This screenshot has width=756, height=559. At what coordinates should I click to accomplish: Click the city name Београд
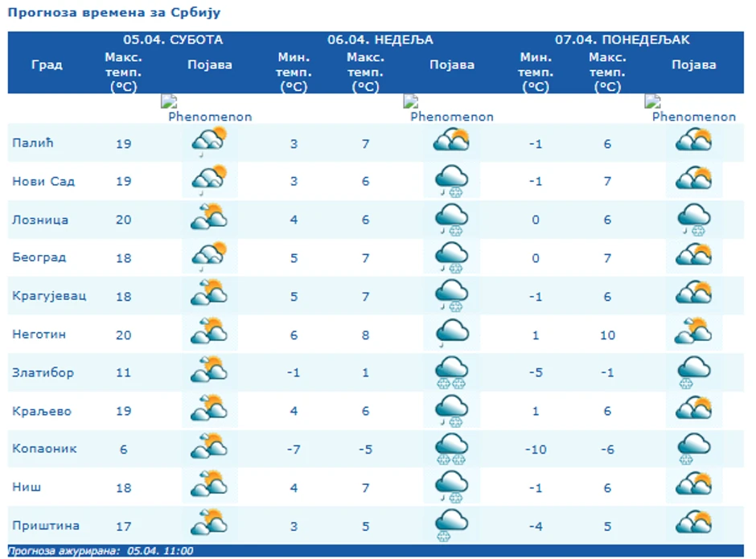coord(39,257)
